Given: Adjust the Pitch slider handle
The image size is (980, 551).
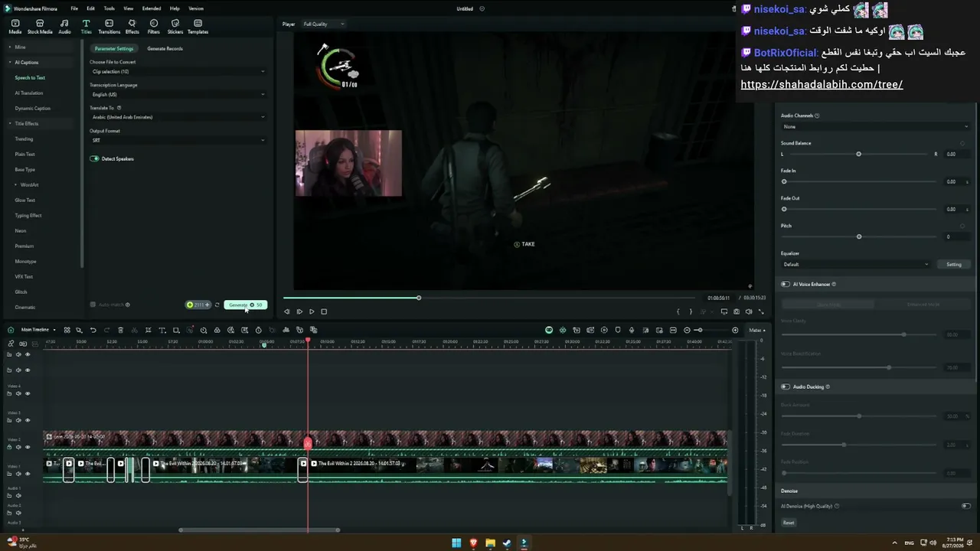Looking at the screenshot, I should pos(859,236).
